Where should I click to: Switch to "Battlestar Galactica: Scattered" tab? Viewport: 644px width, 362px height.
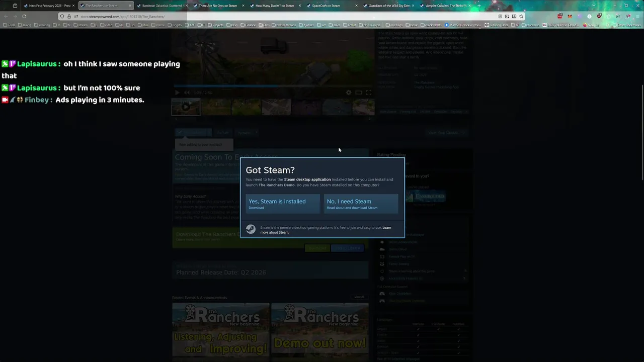(162, 6)
